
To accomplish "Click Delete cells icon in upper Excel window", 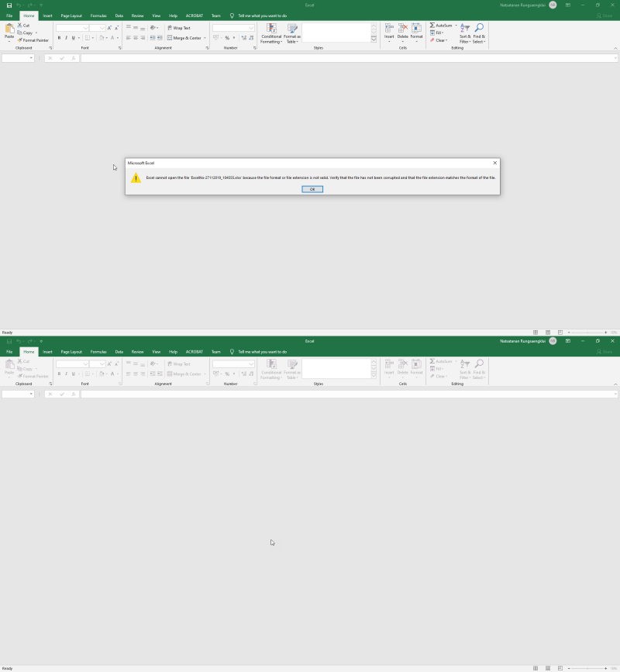I will tap(403, 29).
